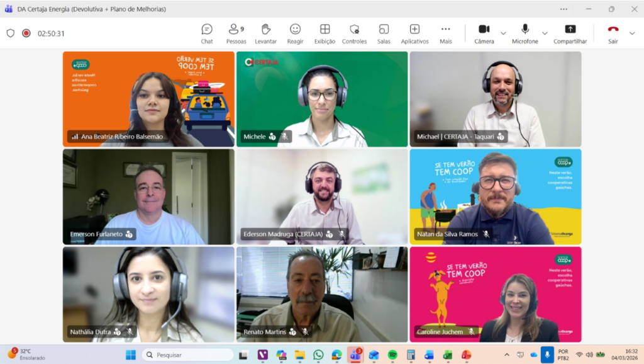
Task: Raise hand with the Levantar button
Action: 265,33
